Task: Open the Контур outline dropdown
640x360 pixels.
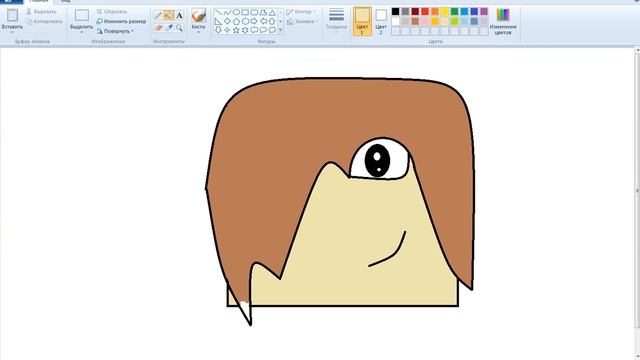Action: (301, 12)
